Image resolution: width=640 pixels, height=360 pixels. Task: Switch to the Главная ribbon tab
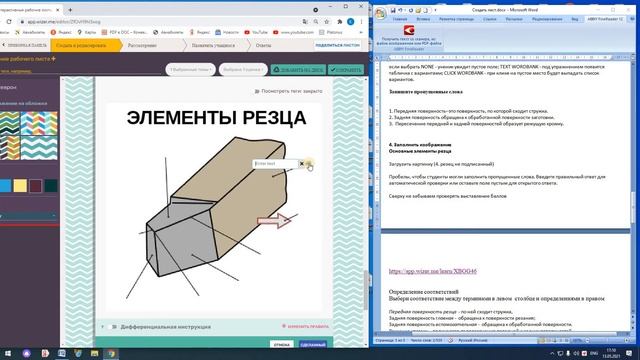(x=400, y=19)
